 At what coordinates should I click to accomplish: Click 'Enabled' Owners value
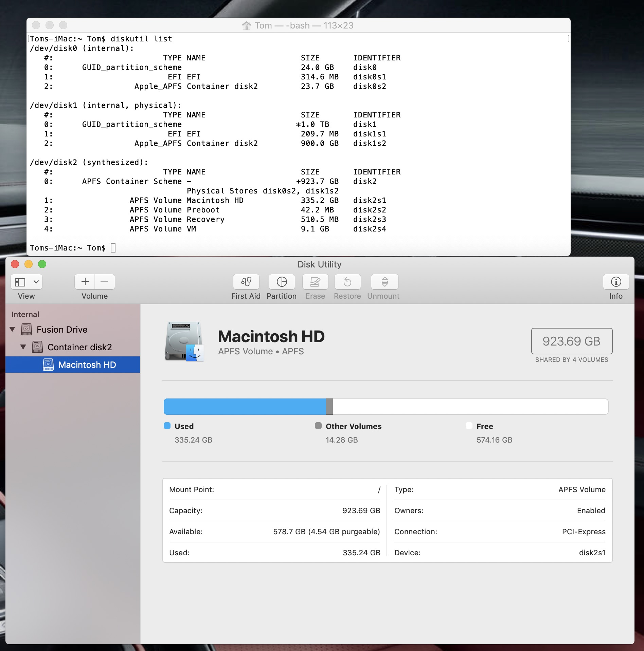[x=591, y=510]
